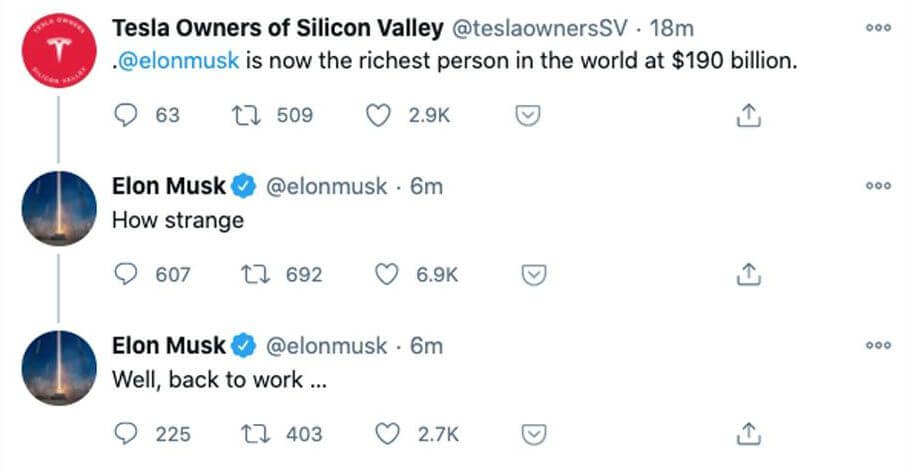Screen dimensions: 911x470
Task: Like the "Well, back to work" tweet
Action: [385, 433]
